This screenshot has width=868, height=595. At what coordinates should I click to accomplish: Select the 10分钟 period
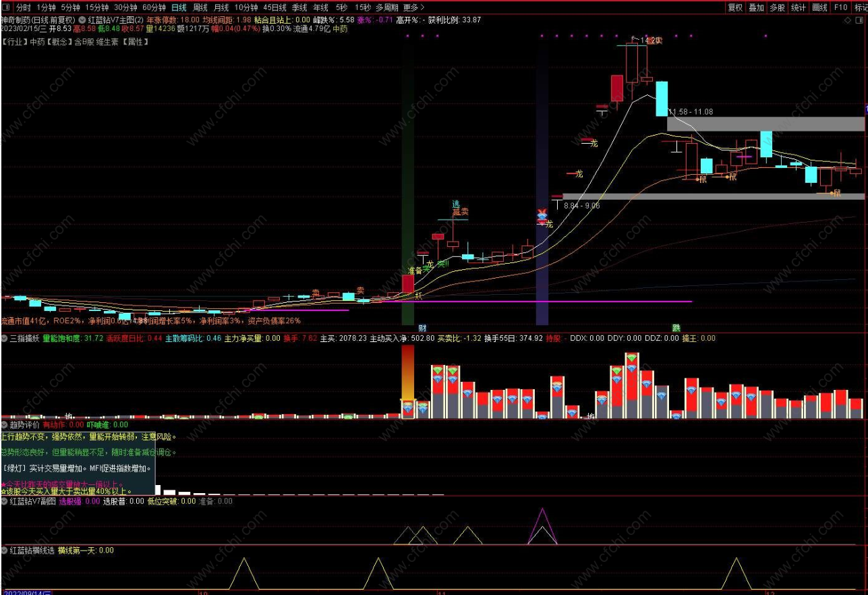(x=246, y=7)
